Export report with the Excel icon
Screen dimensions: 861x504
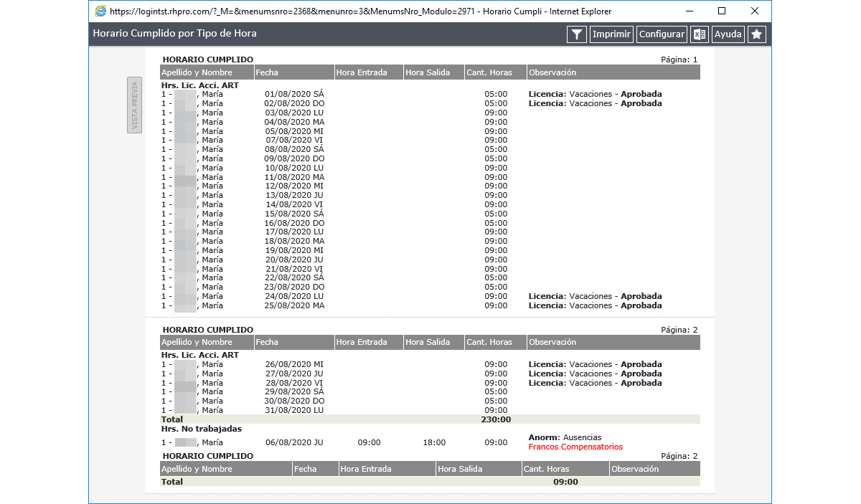pos(700,34)
